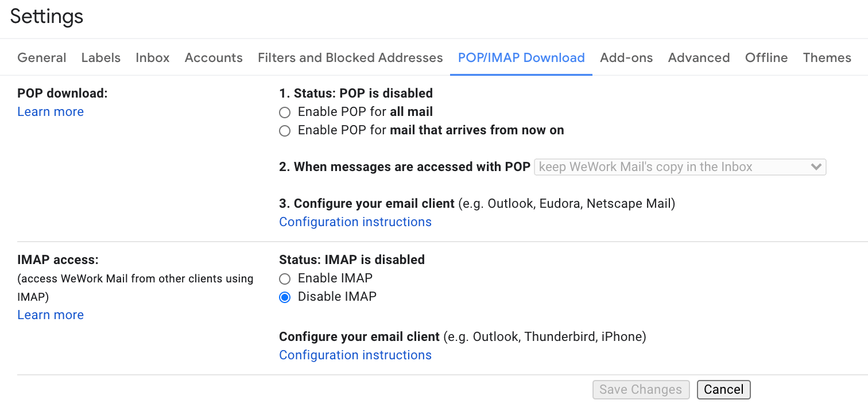Select the Enable IMAP option
This screenshot has height=419, width=868.
pyautogui.click(x=285, y=278)
